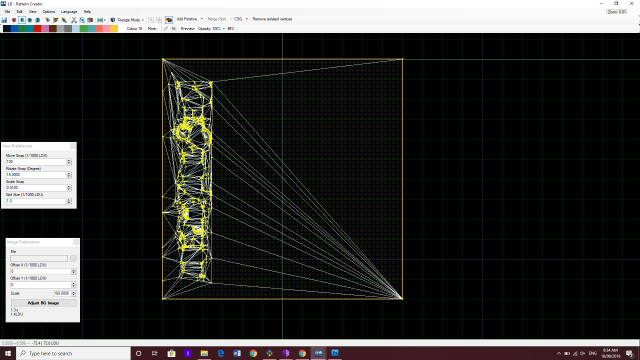Click Remove isolated vertices
The height and width of the screenshot is (360, 640).
pos(272,19)
